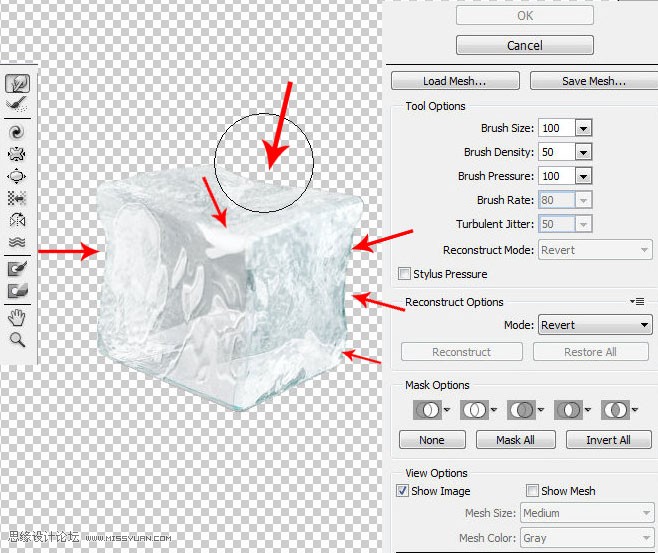Viewport: 658px width, 553px height.
Task: Uncheck the Show Image checkbox
Action: tap(402, 490)
